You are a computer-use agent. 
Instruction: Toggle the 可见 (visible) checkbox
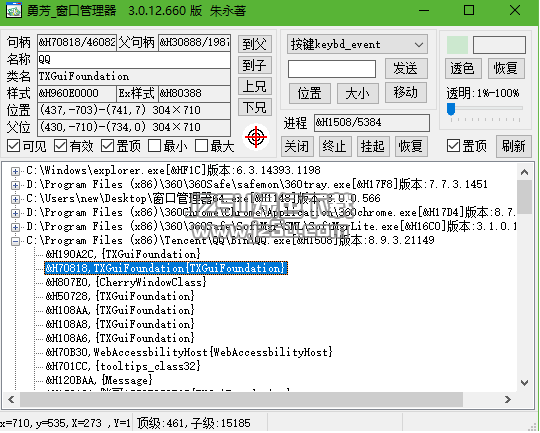[x=13, y=146]
